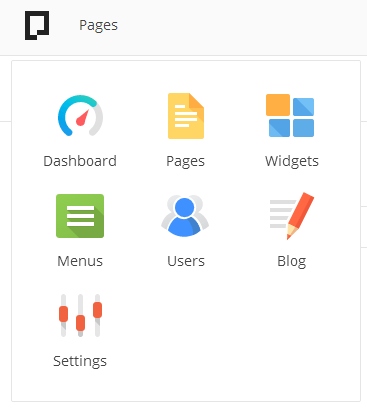Select the Users text label
367x414 pixels.
pos(186,261)
